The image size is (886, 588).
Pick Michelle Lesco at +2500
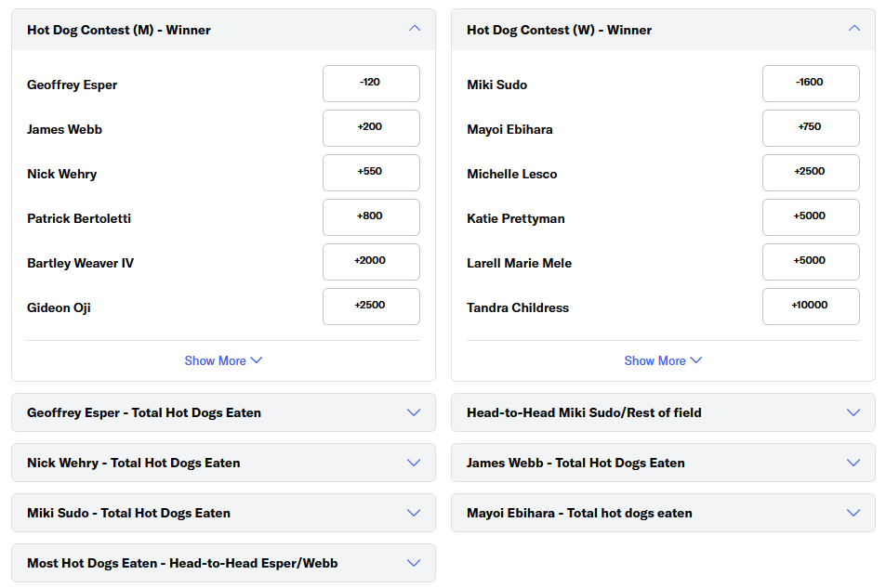(x=811, y=173)
